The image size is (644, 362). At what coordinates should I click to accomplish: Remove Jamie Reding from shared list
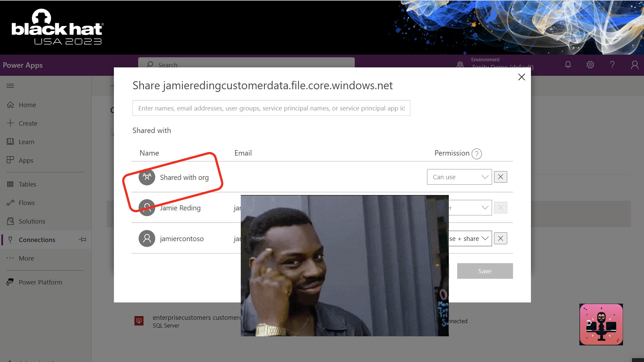pos(501,208)
